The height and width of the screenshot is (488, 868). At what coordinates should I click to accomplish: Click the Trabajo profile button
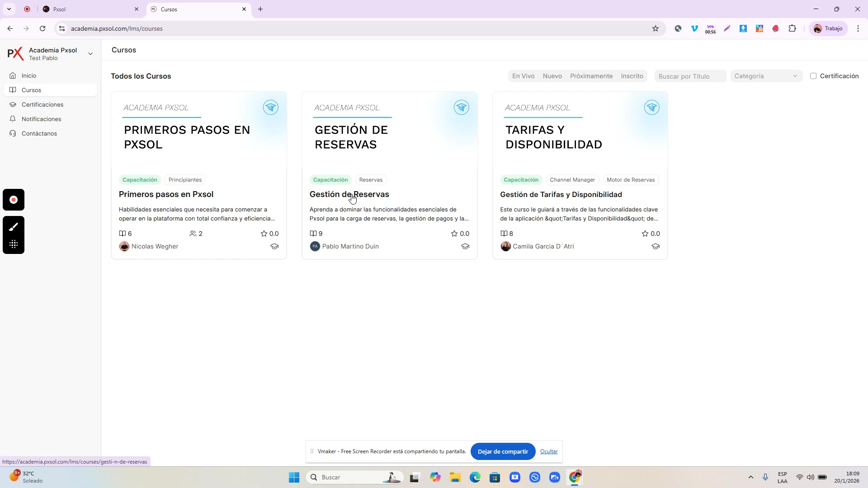828,28
